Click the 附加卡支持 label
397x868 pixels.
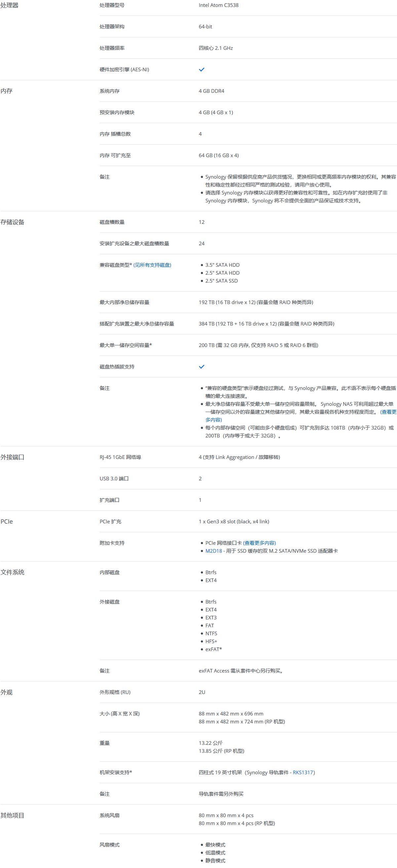point(112,543)
